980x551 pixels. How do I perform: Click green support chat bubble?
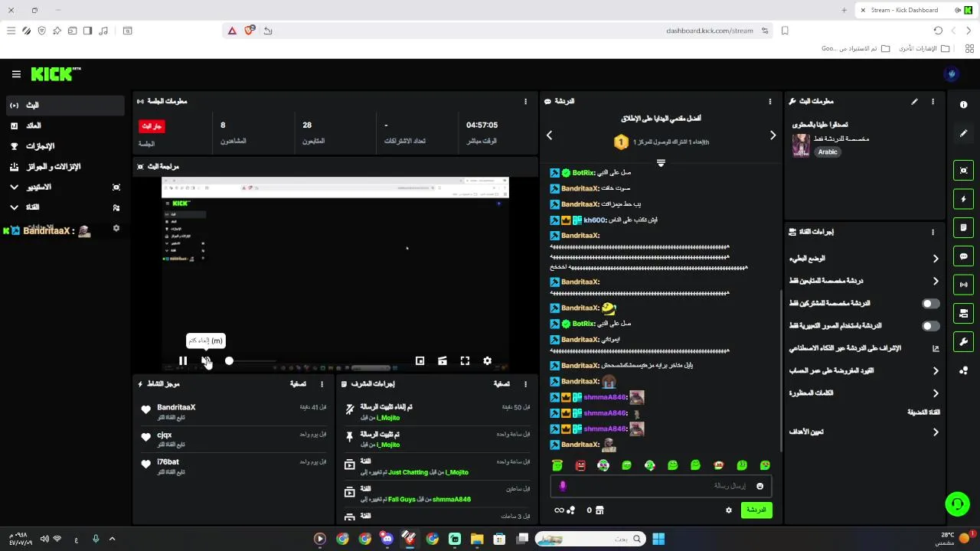957,504
